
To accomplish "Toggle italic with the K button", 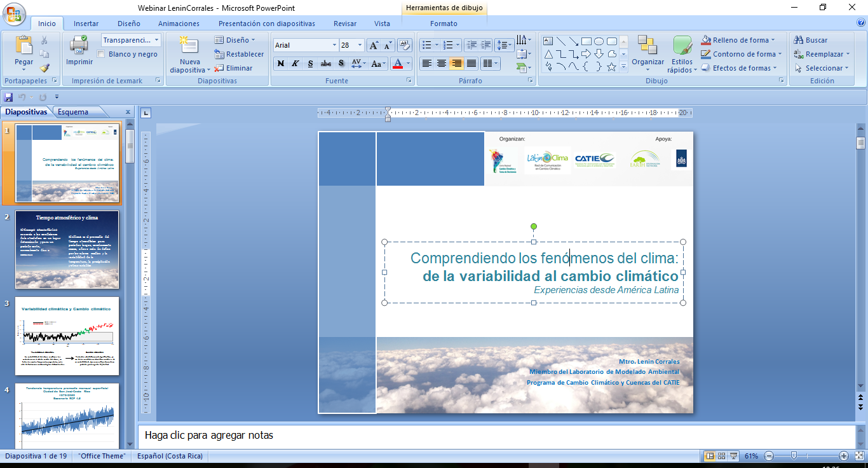I will [x=295, y=64].
